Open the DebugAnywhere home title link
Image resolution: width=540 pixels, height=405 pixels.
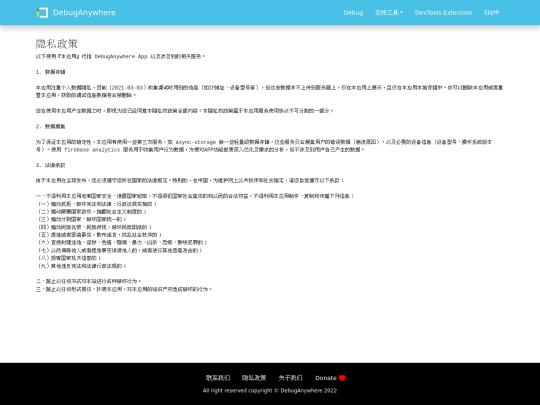[x=84, y=13]
